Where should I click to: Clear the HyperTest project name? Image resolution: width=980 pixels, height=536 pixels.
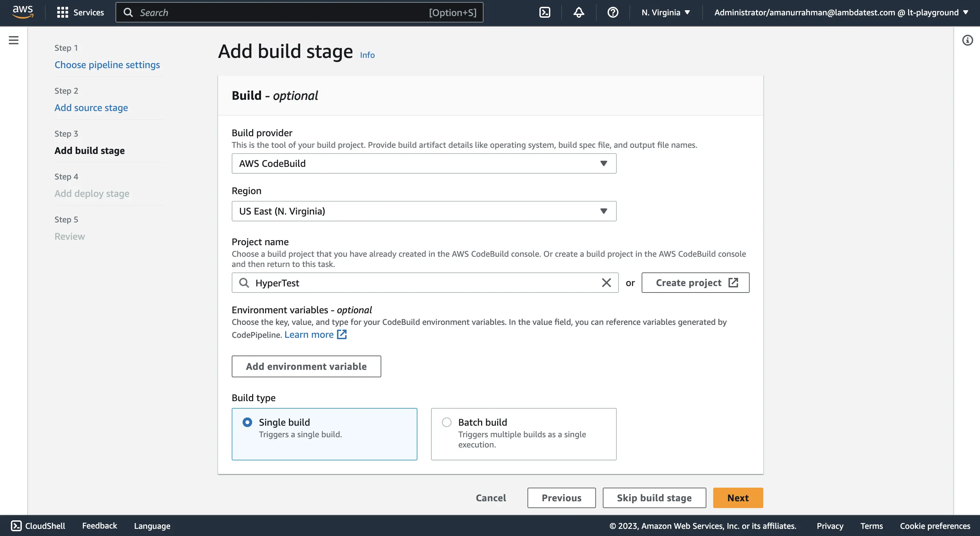606,282
